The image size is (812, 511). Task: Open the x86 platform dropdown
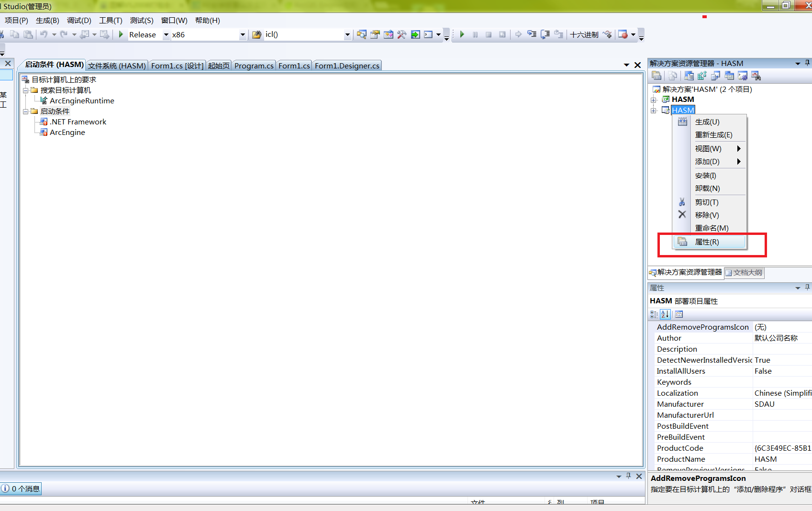pos(243,34)
